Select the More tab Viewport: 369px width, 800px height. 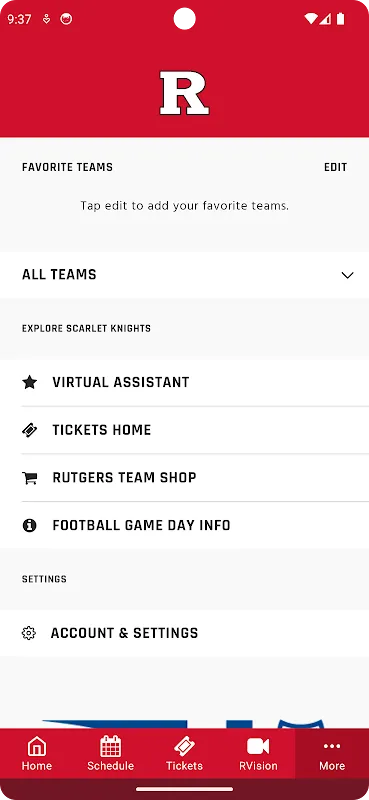tap(332, 754)
